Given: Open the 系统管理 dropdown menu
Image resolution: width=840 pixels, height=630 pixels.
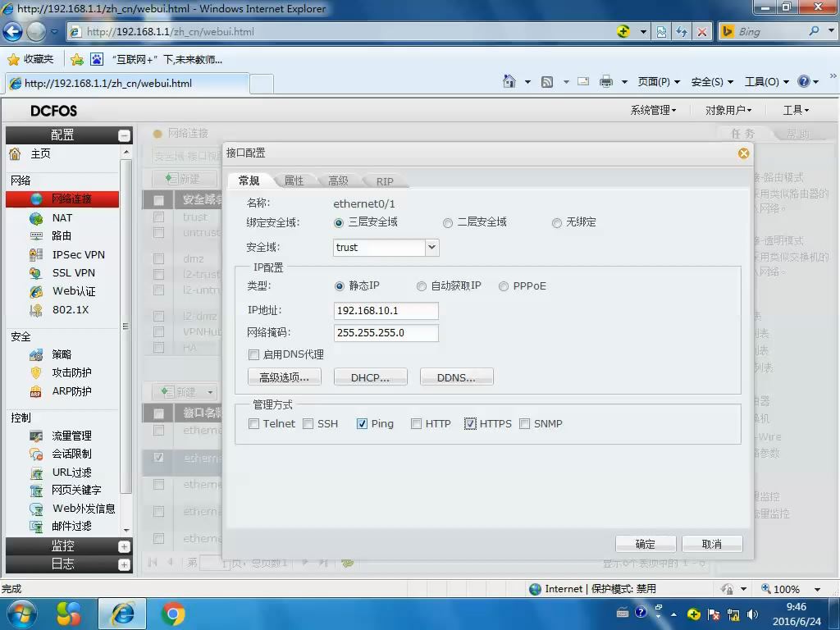Looking at the screenshot, I should tap(653, 111).
